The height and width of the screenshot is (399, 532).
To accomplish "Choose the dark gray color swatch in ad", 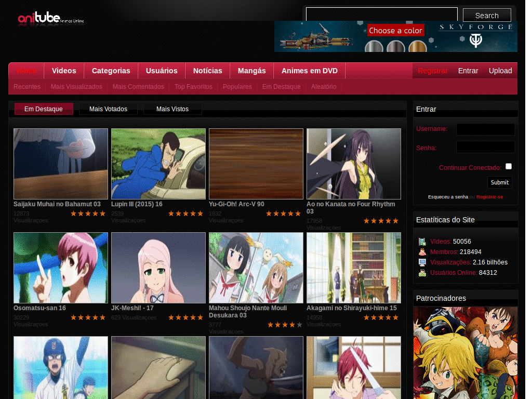I will 395,46.
